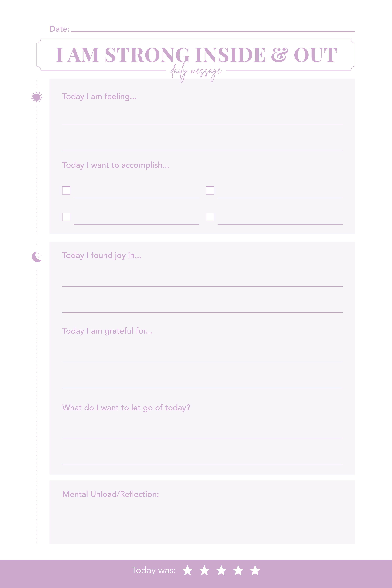The height and width of the screenshot is (588, 392).
Task: Tick the bottom-left accomplish checkbox
Action: pyautogui.click(x=66, y=217)
